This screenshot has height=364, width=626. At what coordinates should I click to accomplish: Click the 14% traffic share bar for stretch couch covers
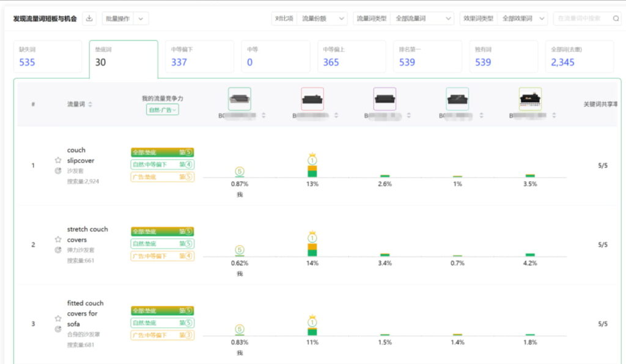pyautogui.click(x=312, y=250)
